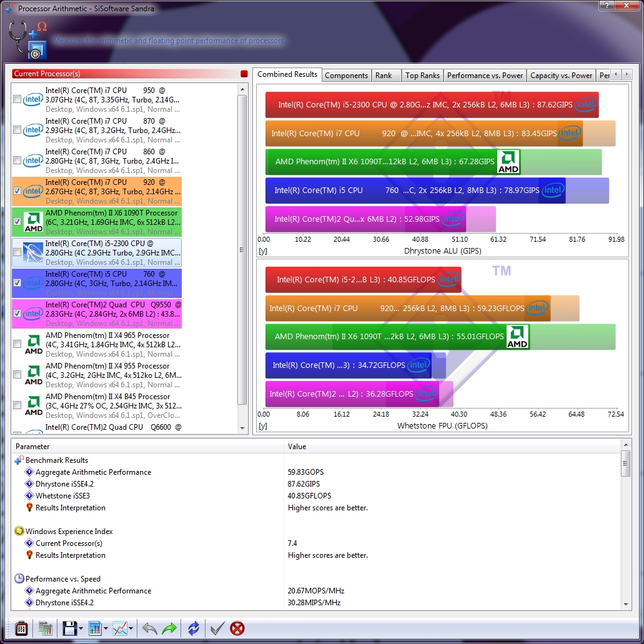Click the red i5-2300 87.62GIPS Dhrystone bar
Screen dimensions: 644x644
[432, 105]
